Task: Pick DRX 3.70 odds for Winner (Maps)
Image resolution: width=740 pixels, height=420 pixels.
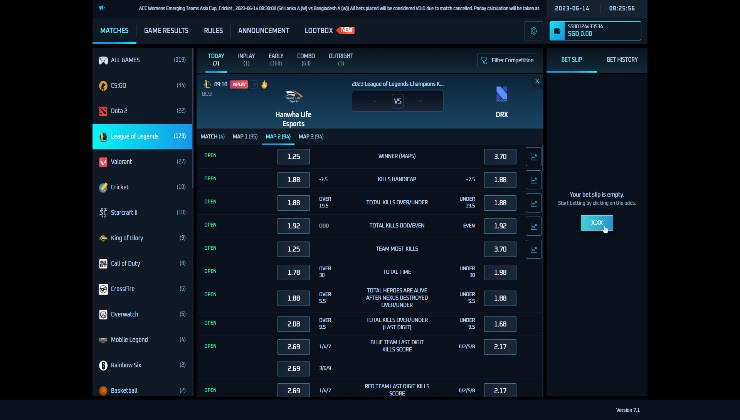Action: click(500, 157)
